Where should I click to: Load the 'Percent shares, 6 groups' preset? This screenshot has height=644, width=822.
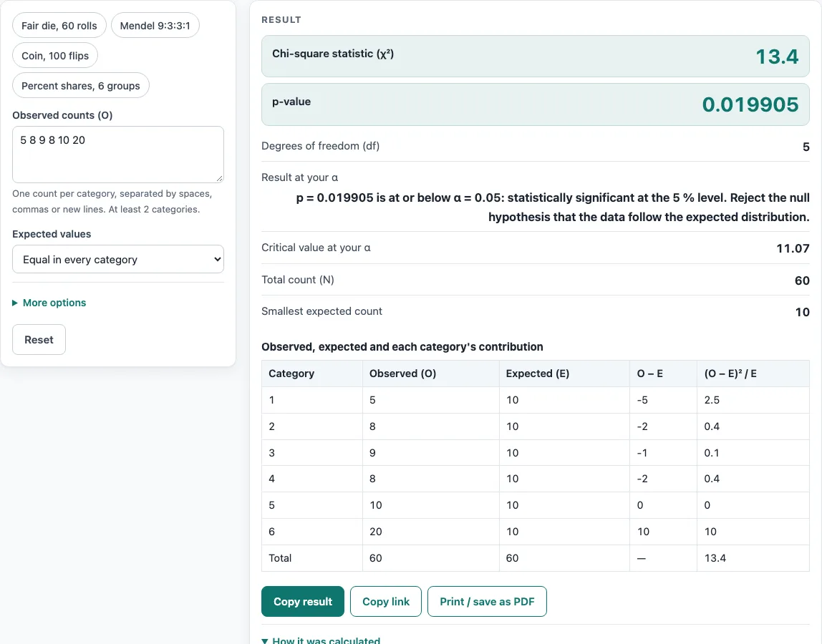[81, 85]
